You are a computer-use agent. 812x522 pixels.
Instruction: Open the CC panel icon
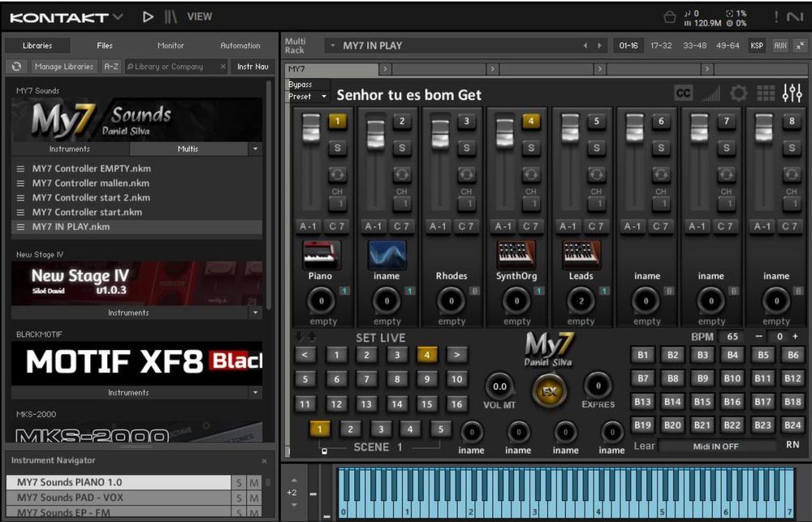tap(683, 93)
